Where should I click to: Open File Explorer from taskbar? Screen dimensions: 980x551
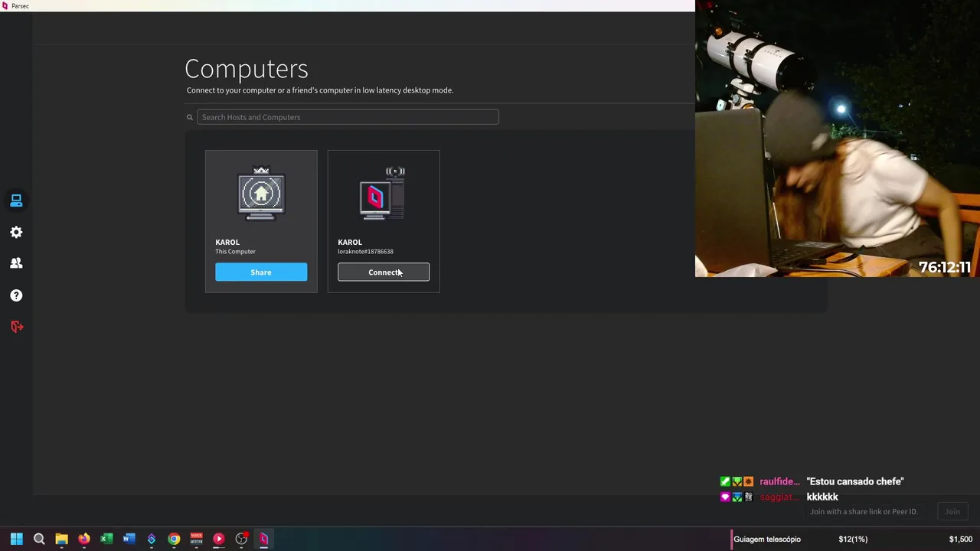(x=61, y=539)
